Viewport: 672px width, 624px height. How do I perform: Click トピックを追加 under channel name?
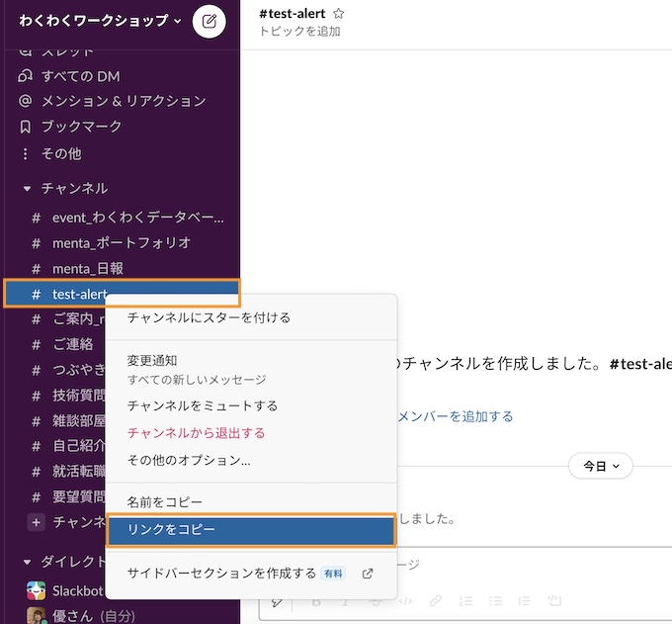[x=299, y=32]
